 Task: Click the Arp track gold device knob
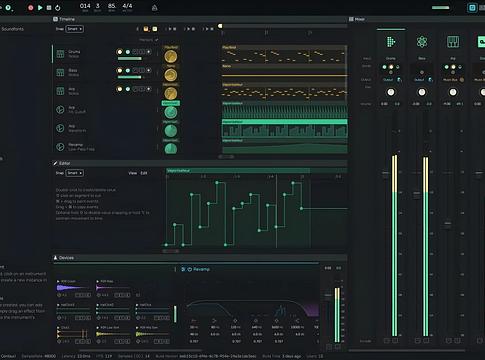[x=171, y=94]
